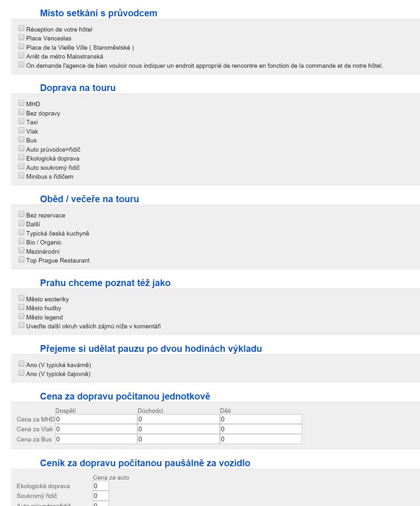Viewport: 420px width, 506px height.
Task: Tick Typická česká kuchyně option
Action: pos(21,232)
